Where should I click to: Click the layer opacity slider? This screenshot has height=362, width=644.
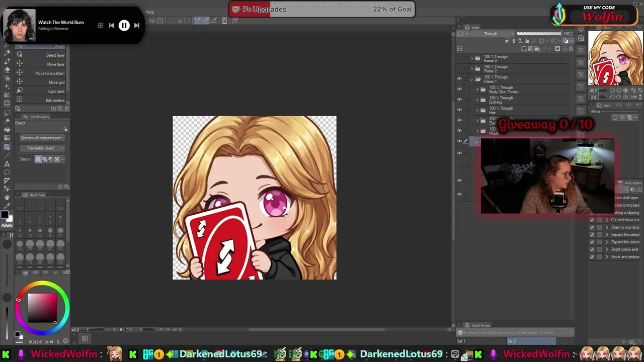coord(539,34)
